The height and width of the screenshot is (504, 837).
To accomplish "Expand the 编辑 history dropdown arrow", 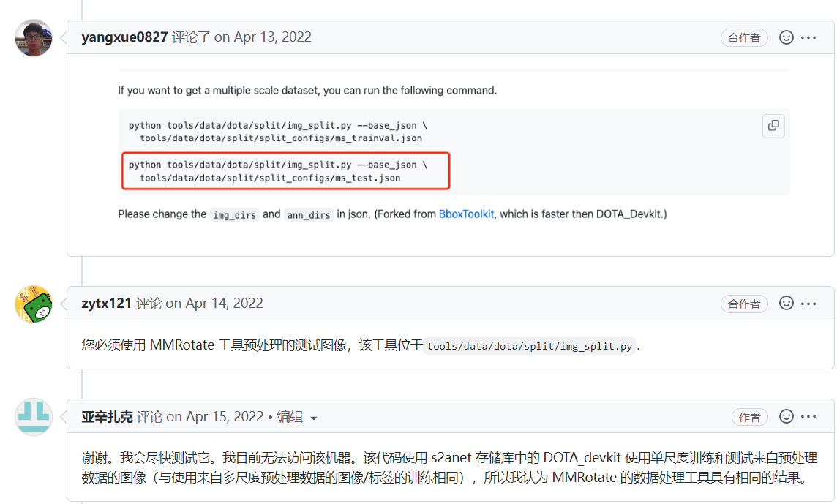I will point(314,418).
